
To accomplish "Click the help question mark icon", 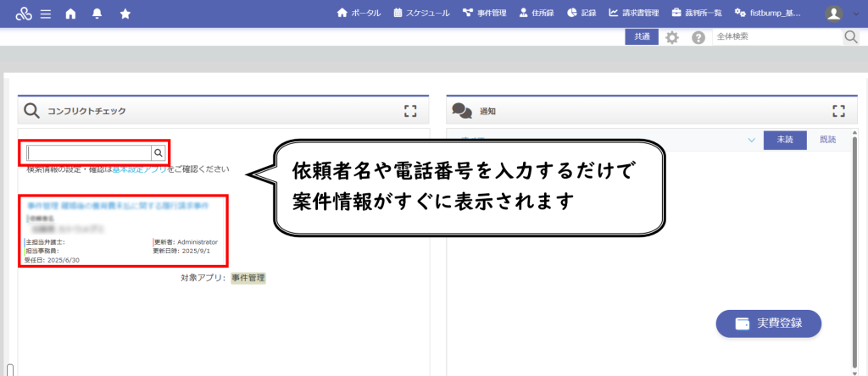I will coord(698,37).
